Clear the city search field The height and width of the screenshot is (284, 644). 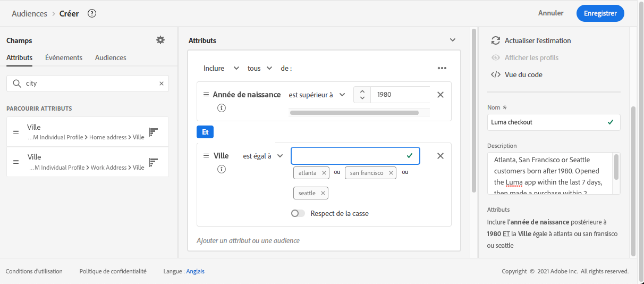162,83
